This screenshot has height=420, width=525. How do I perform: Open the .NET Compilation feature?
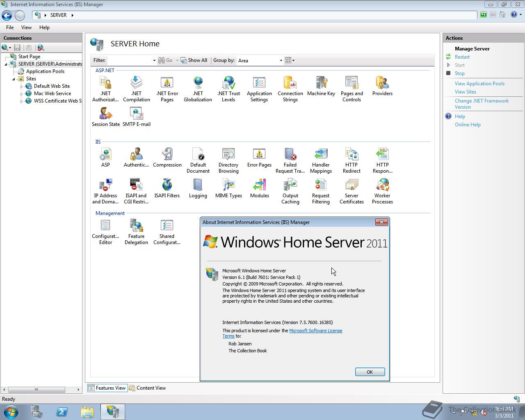(x=136, y=89)
